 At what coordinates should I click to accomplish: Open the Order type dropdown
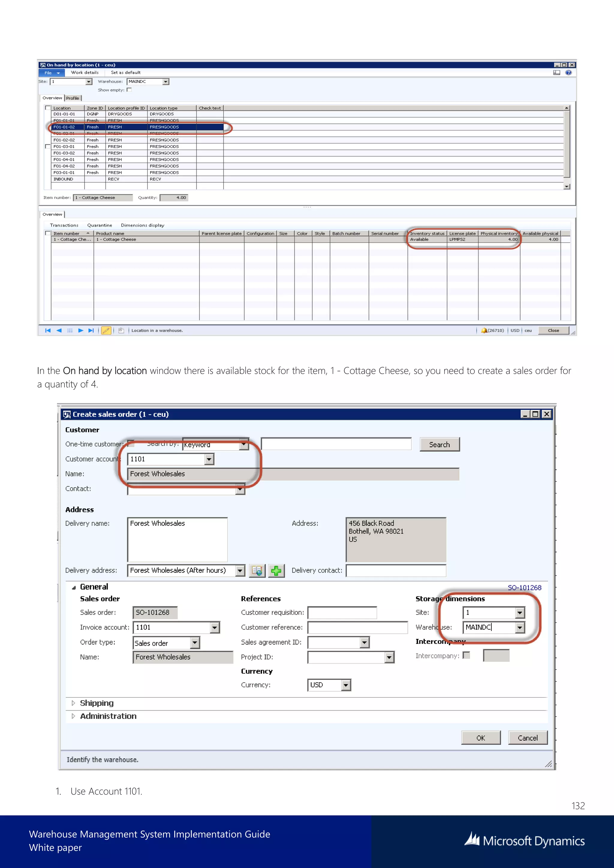pyautogui.click(x=195, y=643)
